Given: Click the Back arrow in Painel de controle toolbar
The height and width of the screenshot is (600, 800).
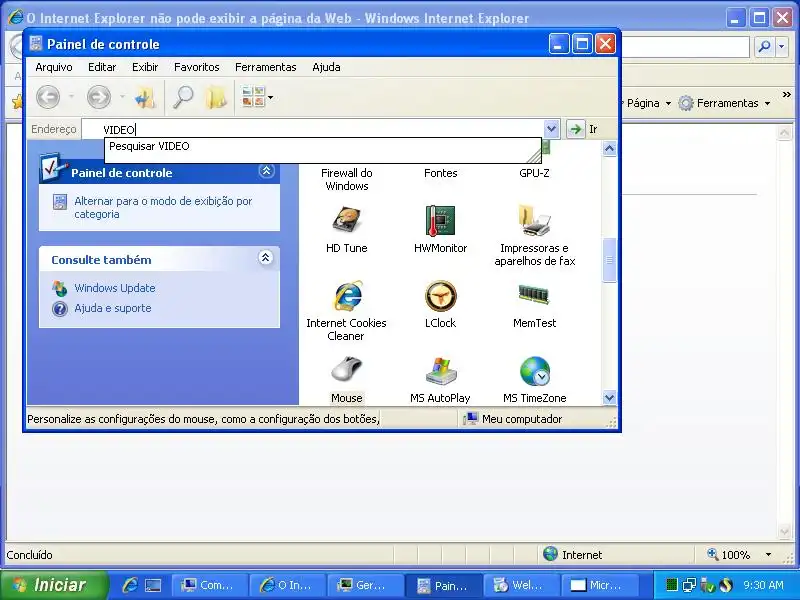Looking at the screenshot, I should tap(48, 96).
